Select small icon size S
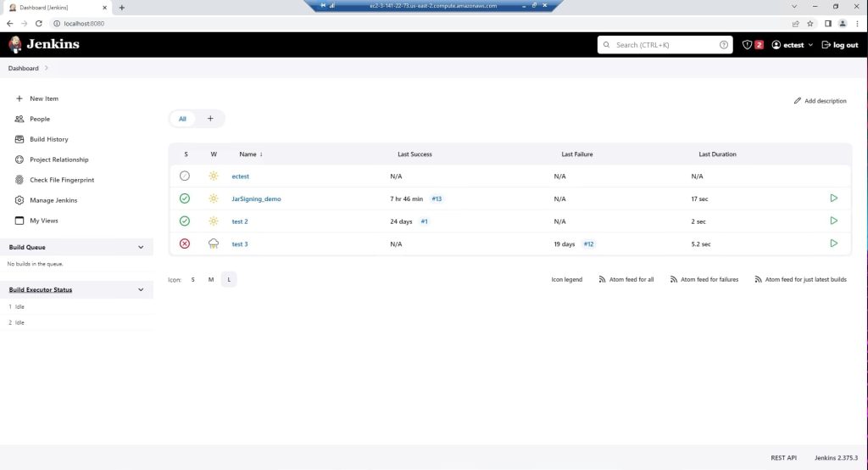Screen dimensions: 868x470 (192, 279)
